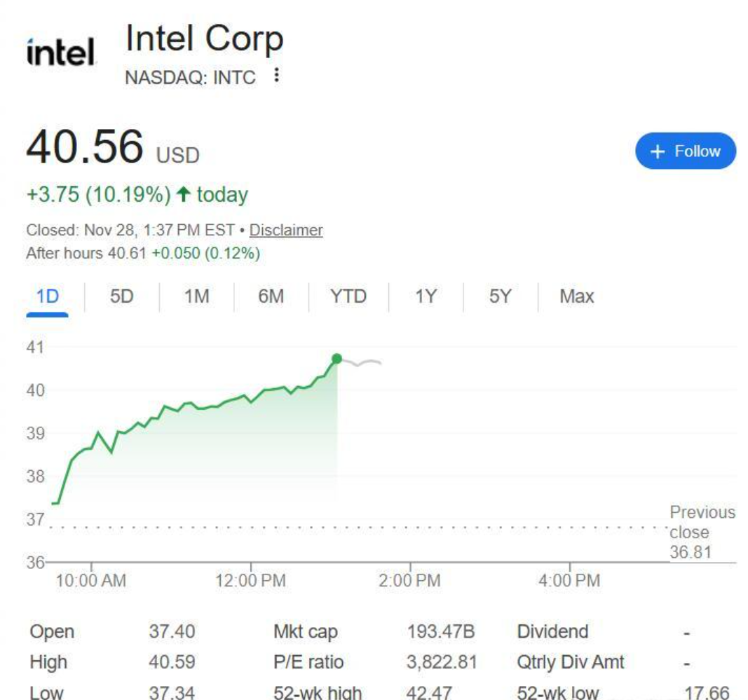Click the Intel Corp title
748x700 pixels.
click(x=204, y=39)
